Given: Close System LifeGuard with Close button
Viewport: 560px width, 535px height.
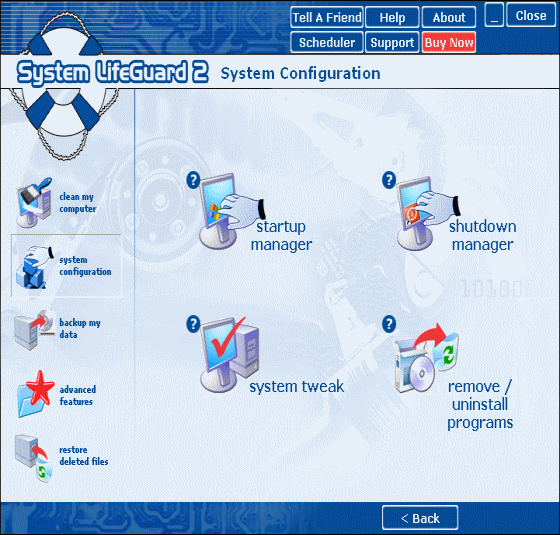Looking at the screenshot, I should (x=531, y=15).
